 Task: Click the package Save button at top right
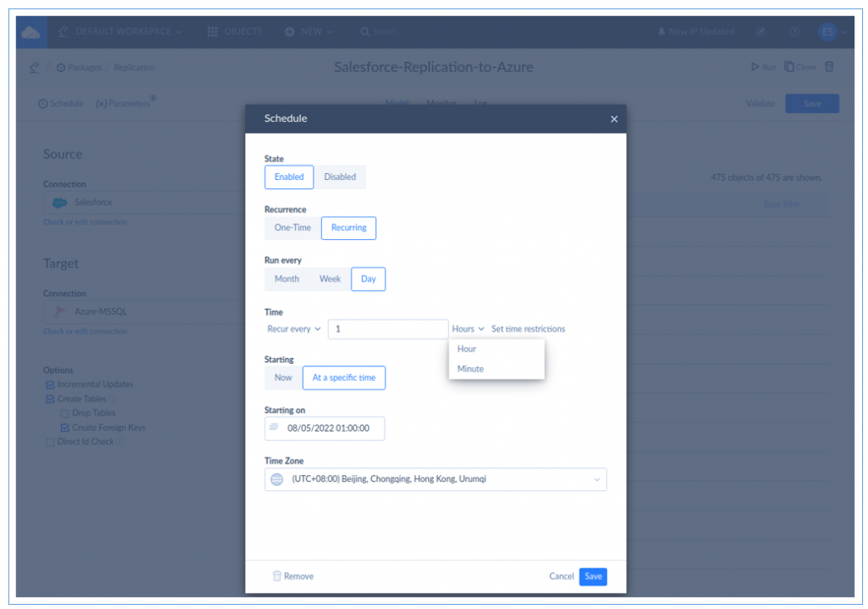[x=812, y=103]
